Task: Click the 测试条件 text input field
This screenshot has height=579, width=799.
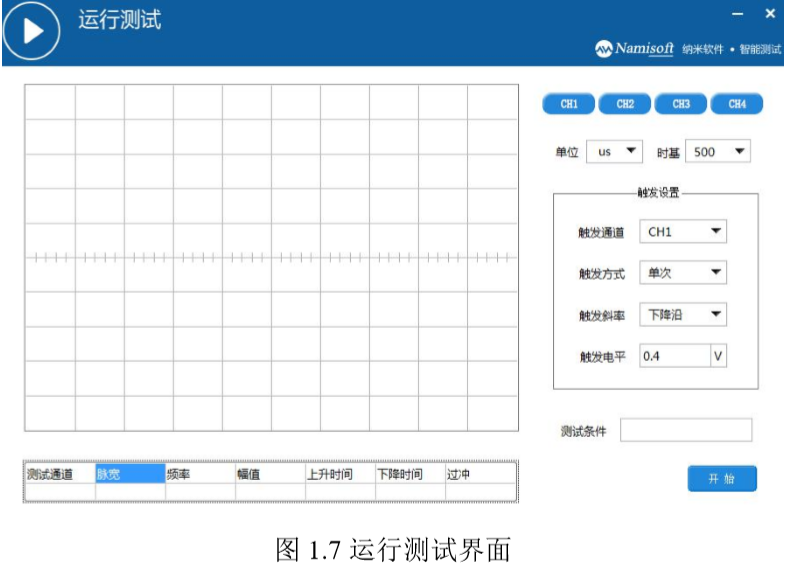Action: (686, 431)
